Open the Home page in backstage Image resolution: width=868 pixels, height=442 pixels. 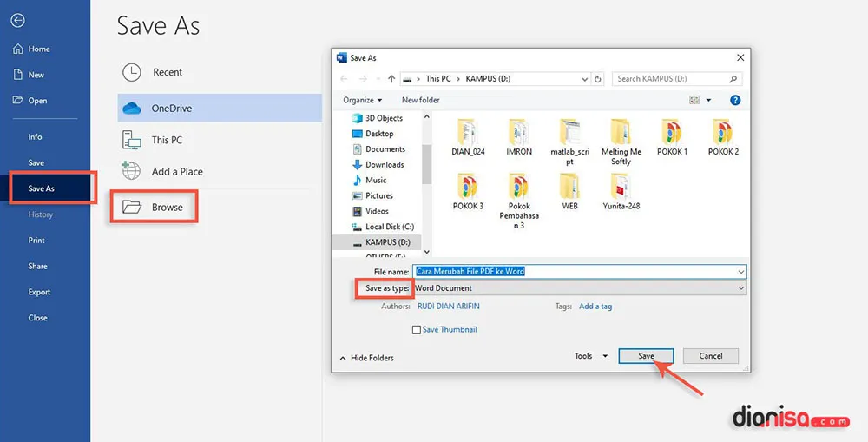31,49
